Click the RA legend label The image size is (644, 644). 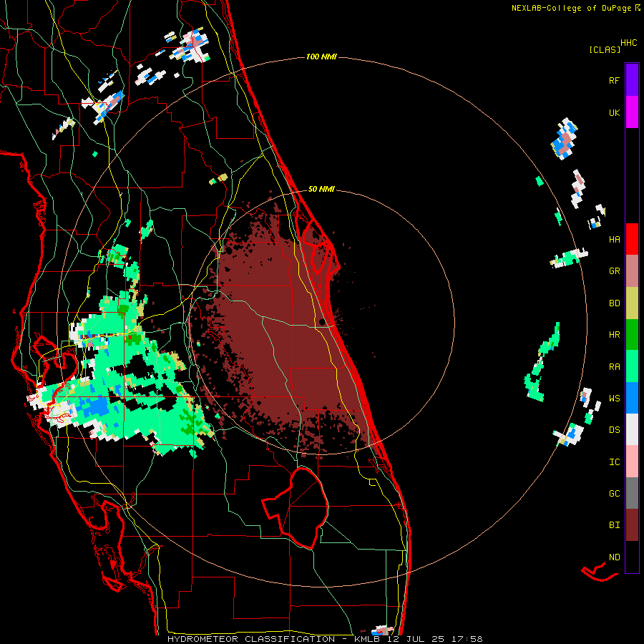(614, 366)
